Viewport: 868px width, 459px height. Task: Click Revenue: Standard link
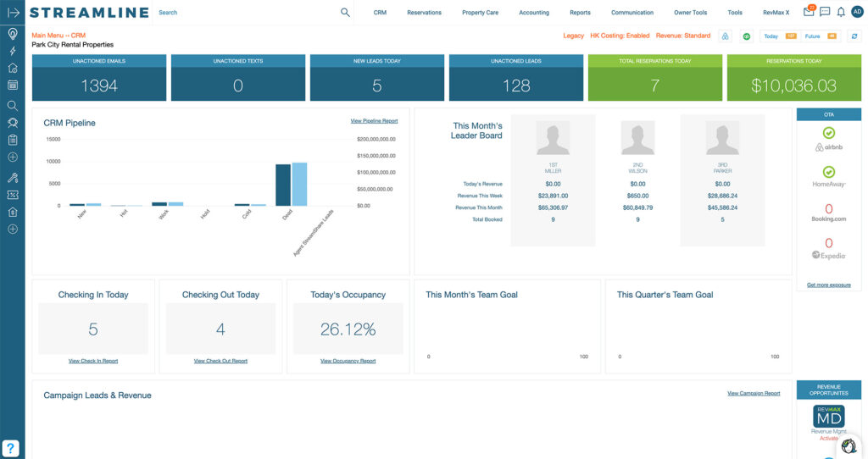pyautogui.click(x=683, y=36)
